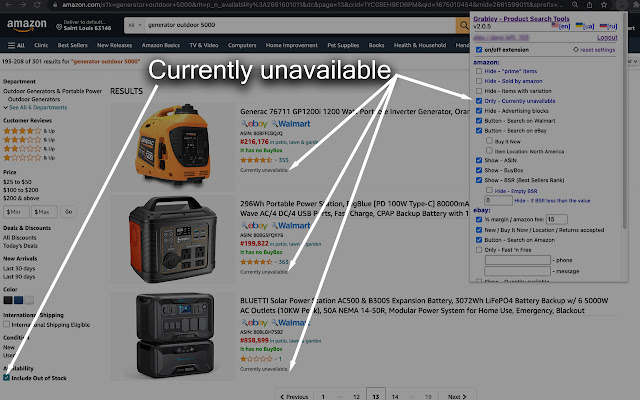640x400 pixels.
Task: Open Home Improvement in navigation bar
Action: pyautogui.click(x=291, y=45)
